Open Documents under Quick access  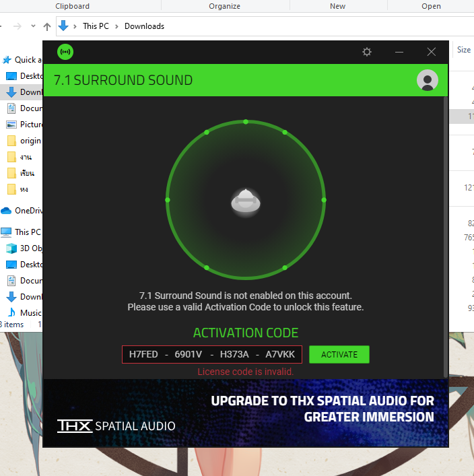point(24,108)
